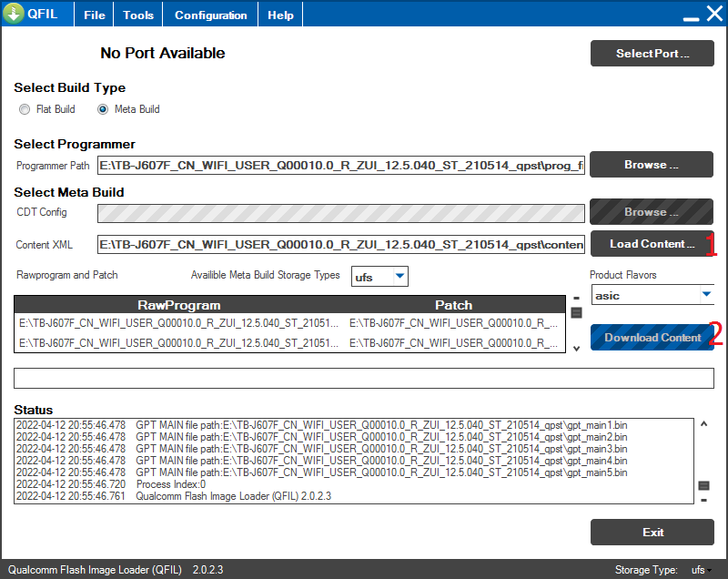Open the Help menu
The width and height of the screenshot is (728, 579).
(280, 15)
